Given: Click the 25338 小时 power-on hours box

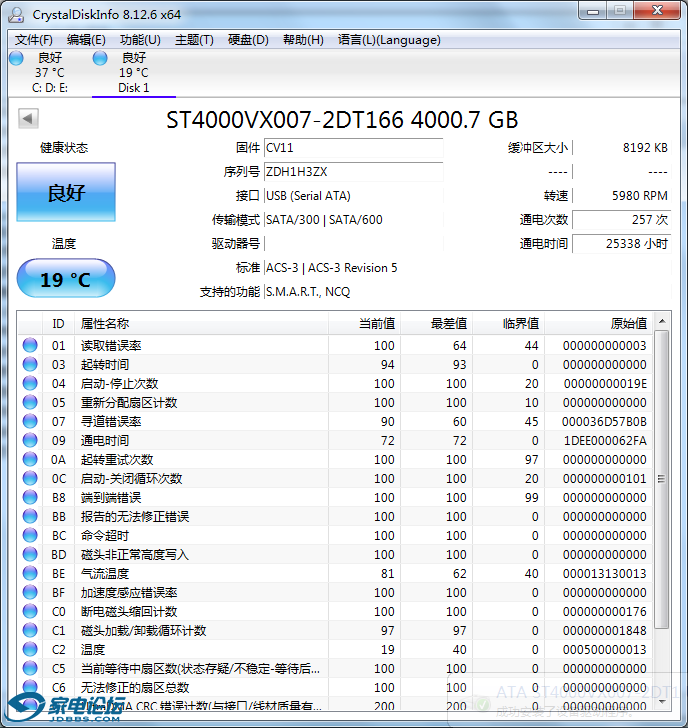Looking at the screenshot, I should (622, 244).
